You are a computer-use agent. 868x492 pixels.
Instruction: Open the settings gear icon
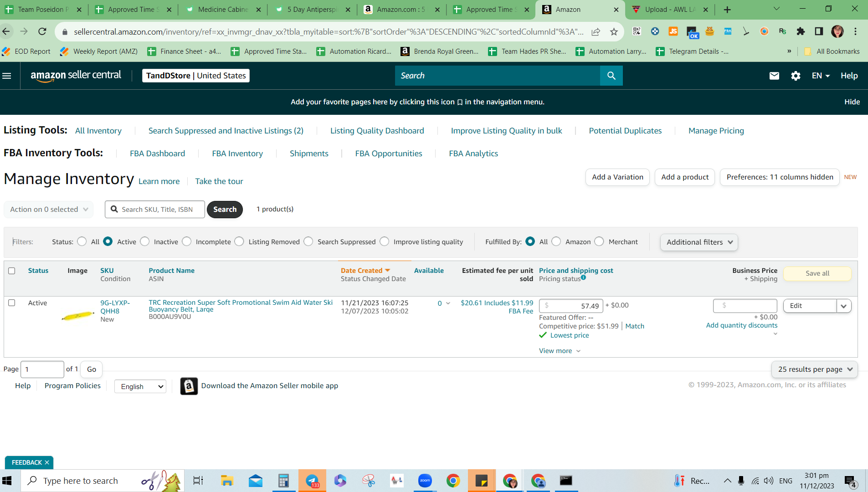point(796,76)
